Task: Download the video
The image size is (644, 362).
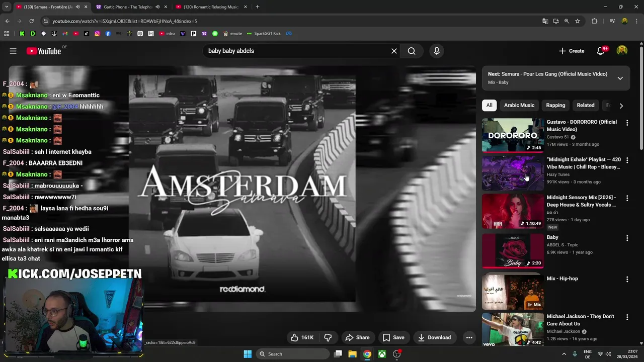Action: click(434, 337)
